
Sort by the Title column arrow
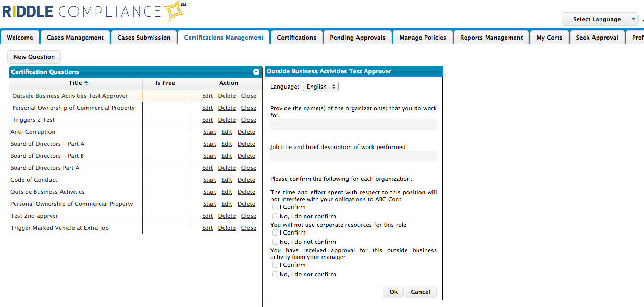(x=86, y=83)
